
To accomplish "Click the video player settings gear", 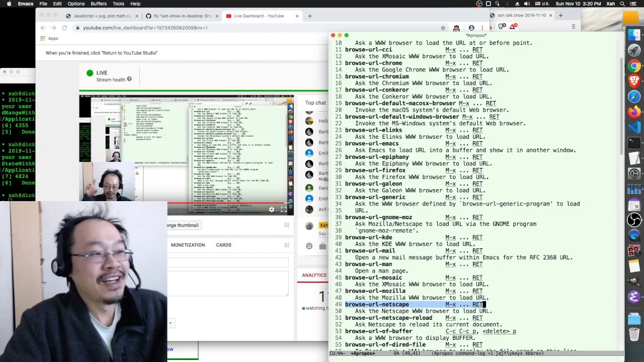I will click(272, 210).
